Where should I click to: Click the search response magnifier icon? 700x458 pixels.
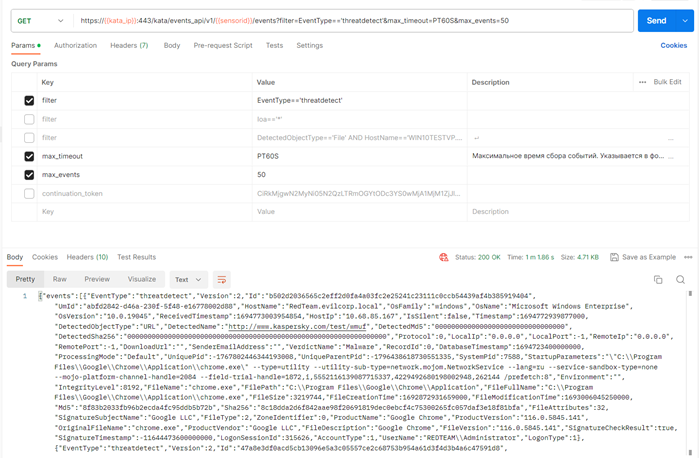click(681, 280)
